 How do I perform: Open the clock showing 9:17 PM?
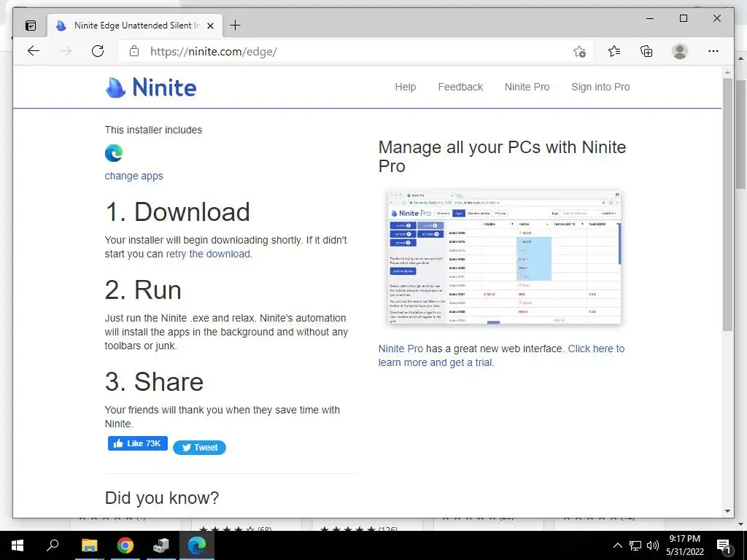(685, 545)
